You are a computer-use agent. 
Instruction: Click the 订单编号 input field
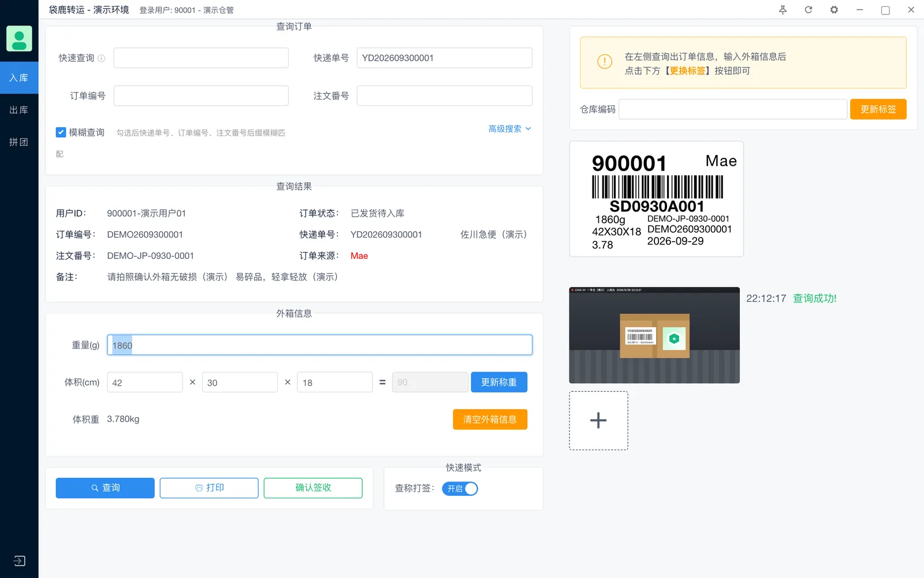(x=201, y=96)
